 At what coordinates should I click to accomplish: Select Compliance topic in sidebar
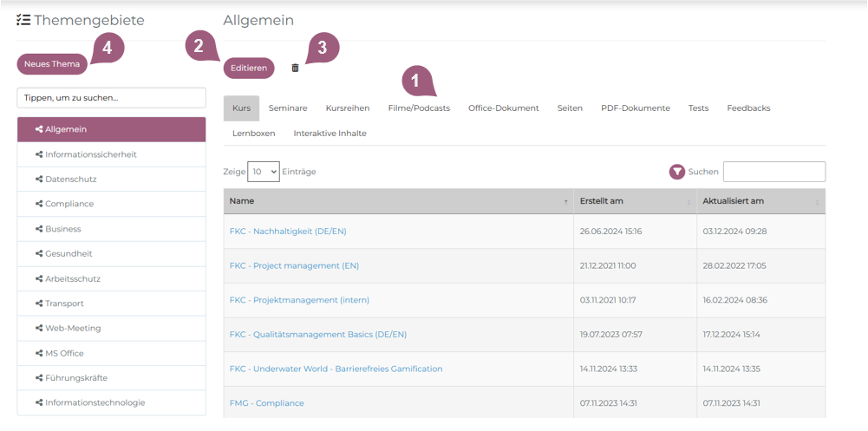point(69,204)
